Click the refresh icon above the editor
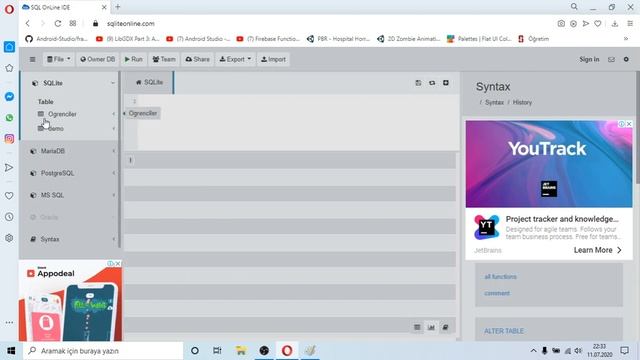Viewport: 640px width, 360px height. click(x=432, y=83)
